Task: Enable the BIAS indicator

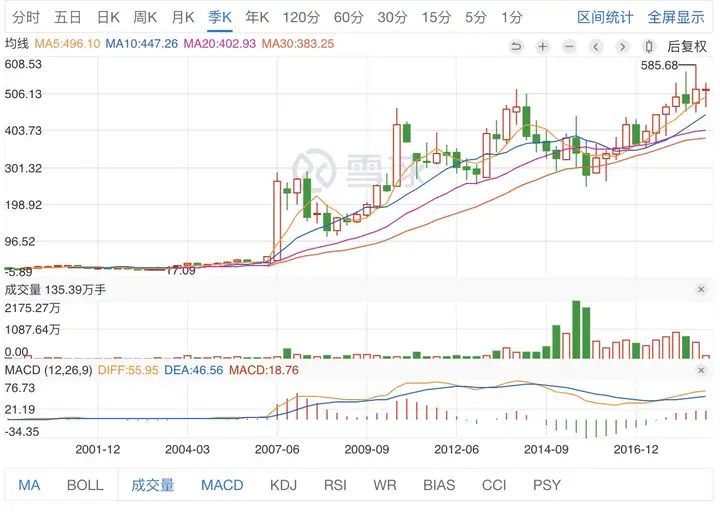Action: (x=439, y=485)
